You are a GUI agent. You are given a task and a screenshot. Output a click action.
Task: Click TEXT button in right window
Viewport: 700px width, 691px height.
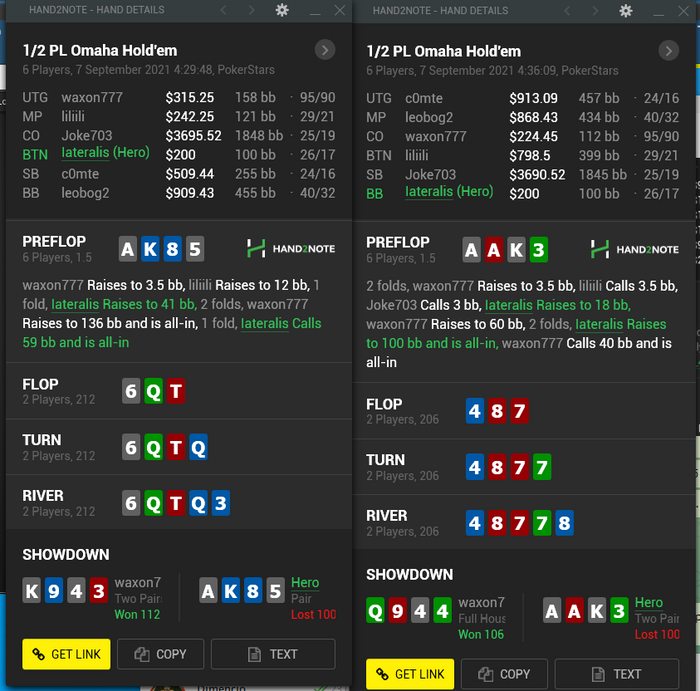point(617,674)
